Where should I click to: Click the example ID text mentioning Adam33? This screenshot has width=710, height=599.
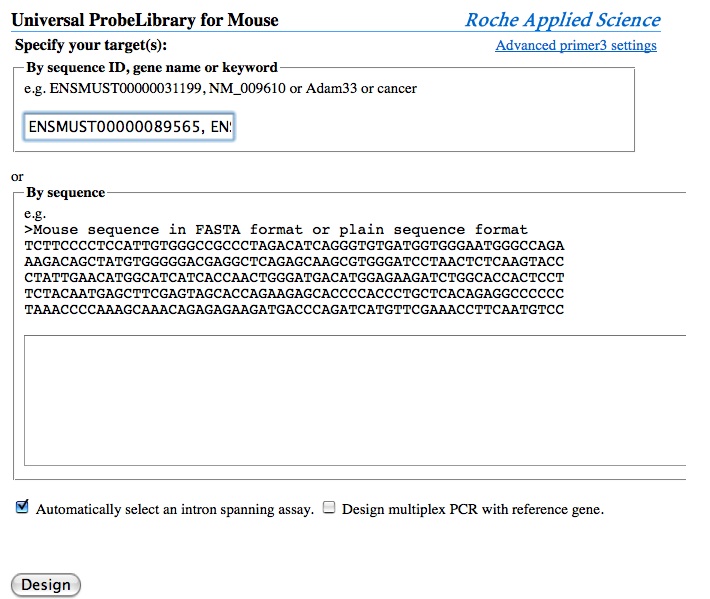(220, 89)
